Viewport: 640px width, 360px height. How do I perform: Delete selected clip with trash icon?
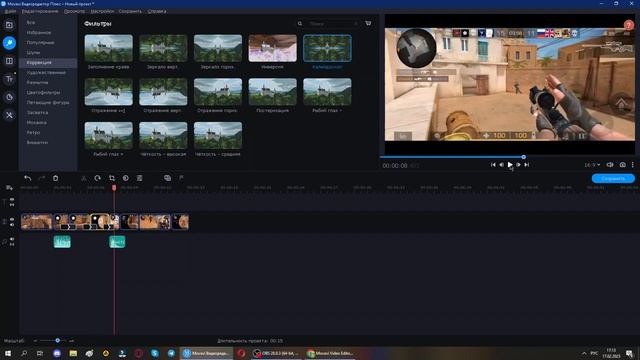pos(56,178)
